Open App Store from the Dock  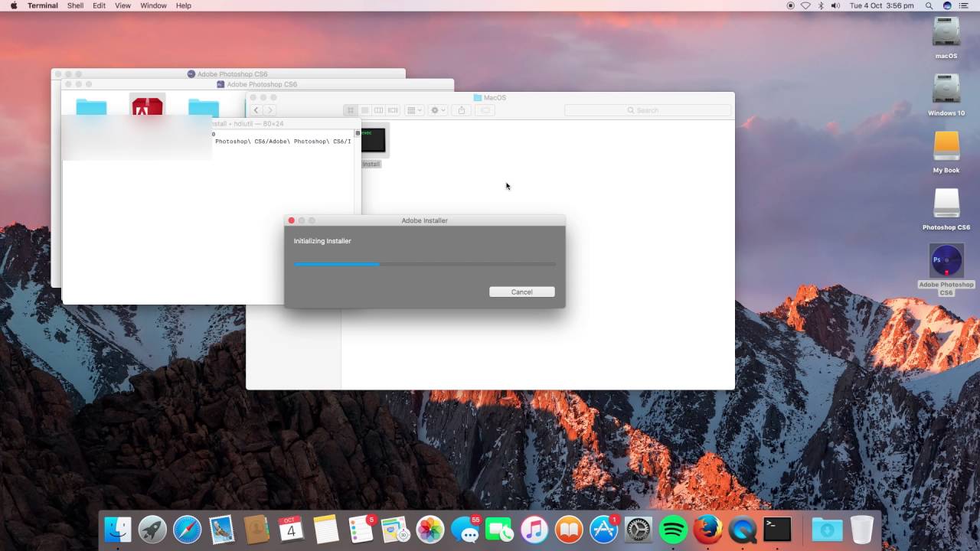click(603, 530)
